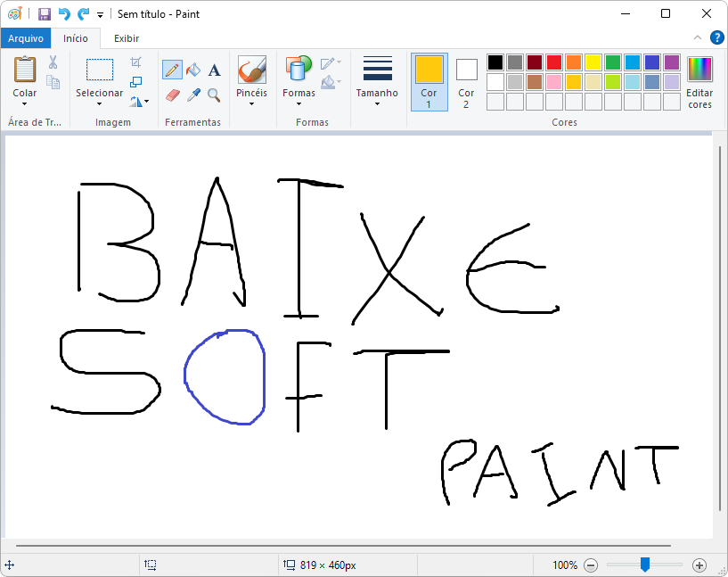Image resolution: width=728 pixels, height=577 pixels.
Task: Pick the pink color swatch
Action: point(554,82)
